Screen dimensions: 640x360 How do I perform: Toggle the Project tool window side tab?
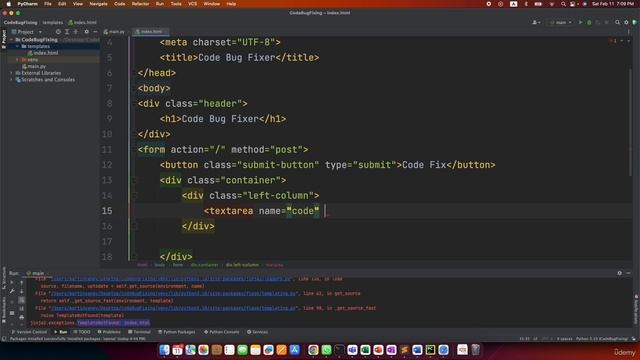pos(4,39)
